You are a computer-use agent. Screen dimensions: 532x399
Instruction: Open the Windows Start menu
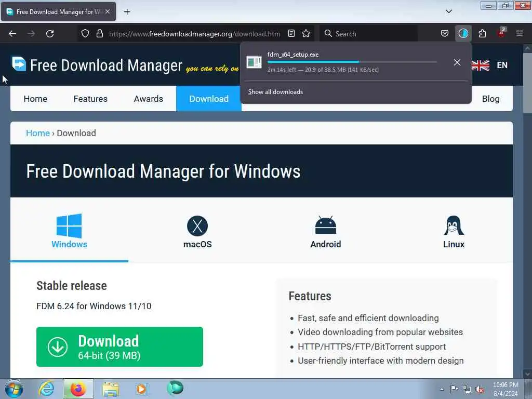pyautogui.click(x=14, y=389)
